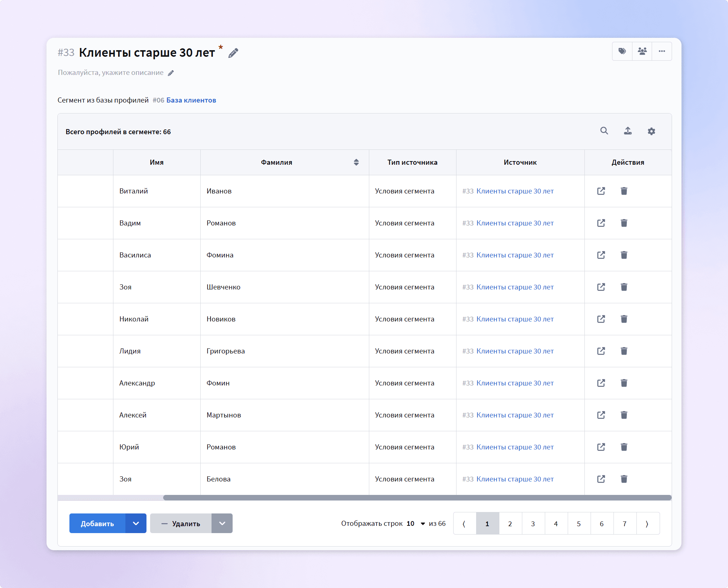The image size is (728, 588).
Task: Go to page 3
Action: (x=533, y=524)
